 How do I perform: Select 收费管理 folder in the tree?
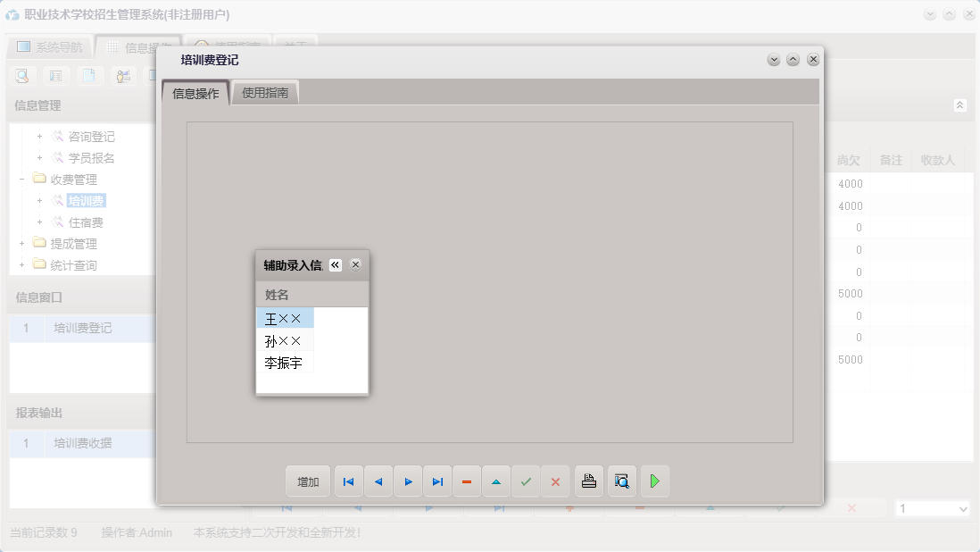coord(74,180)
